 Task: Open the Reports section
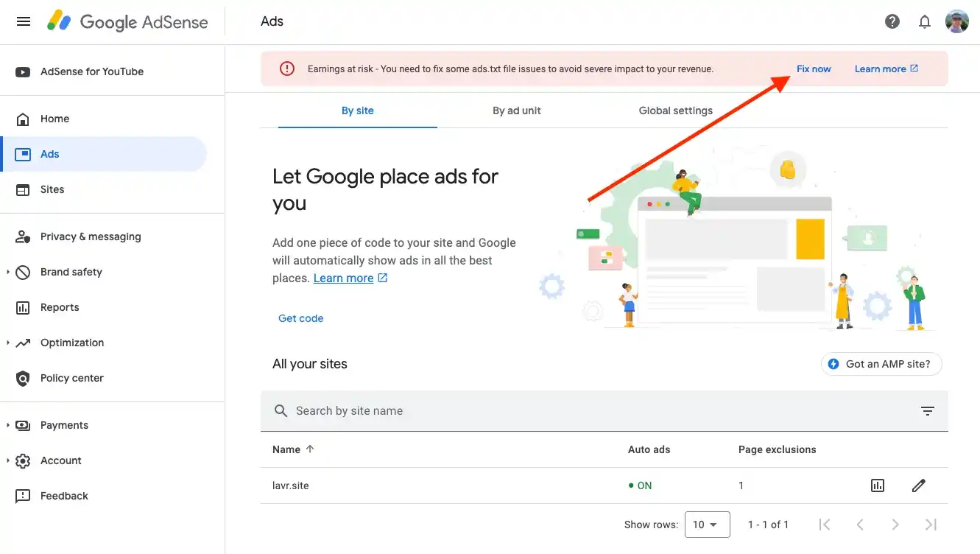tap(60, 307)
